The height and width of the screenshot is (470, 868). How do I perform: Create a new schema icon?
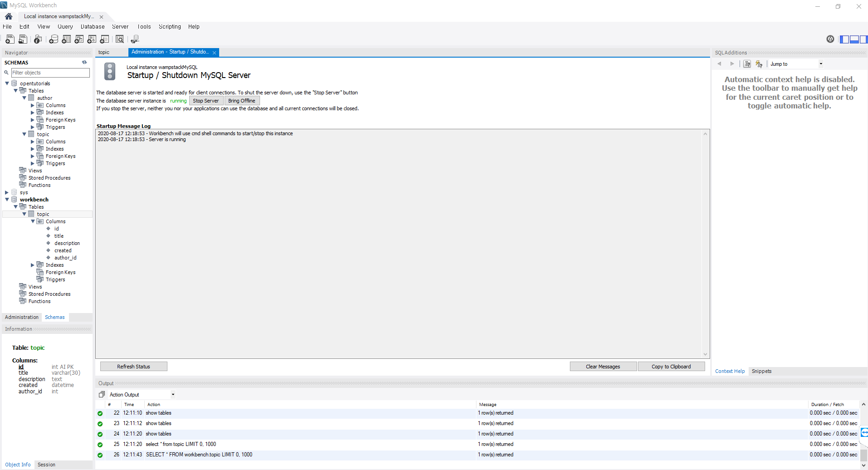[x=54, y=39]
